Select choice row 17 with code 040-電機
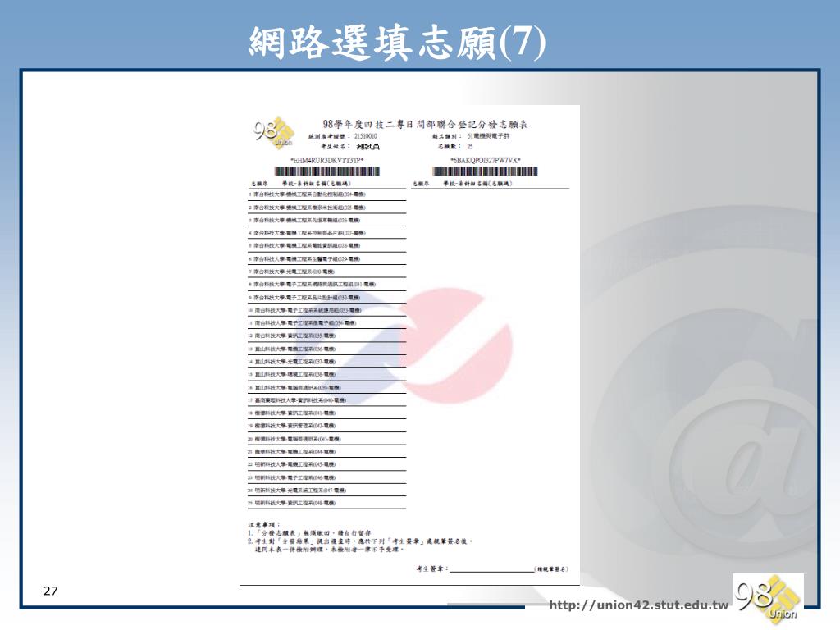Screen dimensions: 840x630 (326, 400)
